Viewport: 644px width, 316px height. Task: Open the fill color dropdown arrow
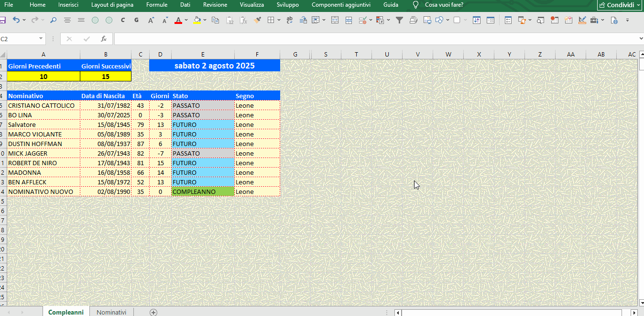(205, 20)
